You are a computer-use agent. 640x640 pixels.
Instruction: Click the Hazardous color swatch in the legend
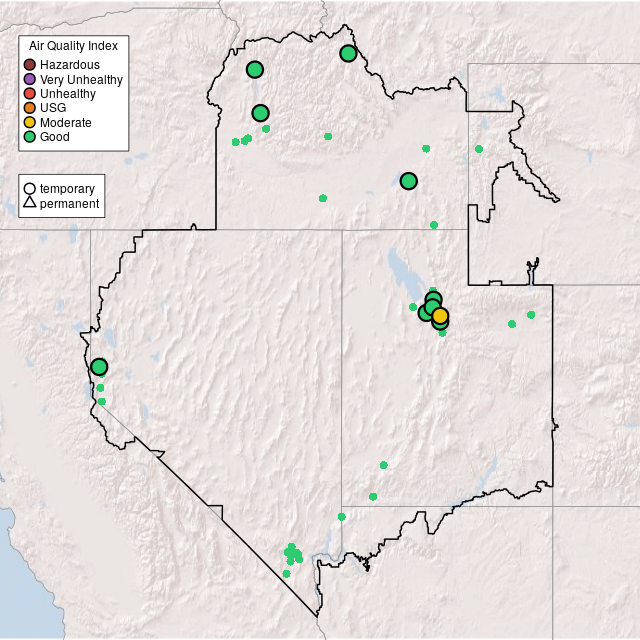click(30, 65)
